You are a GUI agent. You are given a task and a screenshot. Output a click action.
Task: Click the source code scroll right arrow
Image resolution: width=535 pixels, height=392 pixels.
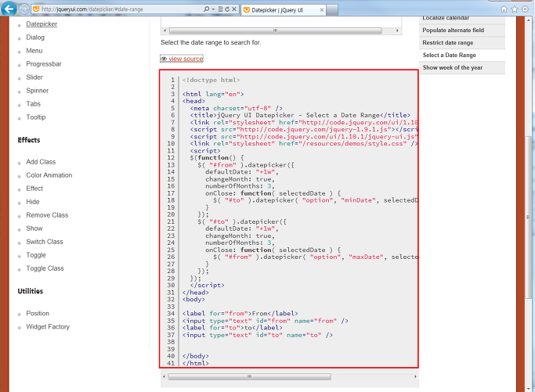tap(415, 376)
